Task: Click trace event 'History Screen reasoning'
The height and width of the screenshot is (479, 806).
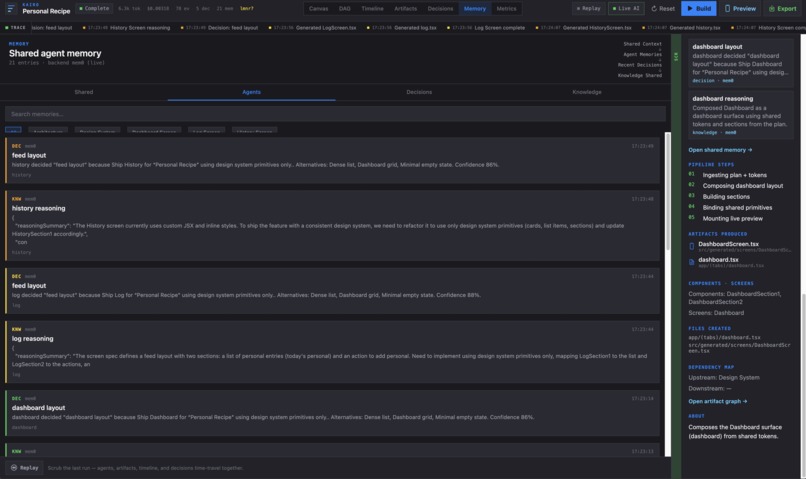Action: tap(126, 28)
